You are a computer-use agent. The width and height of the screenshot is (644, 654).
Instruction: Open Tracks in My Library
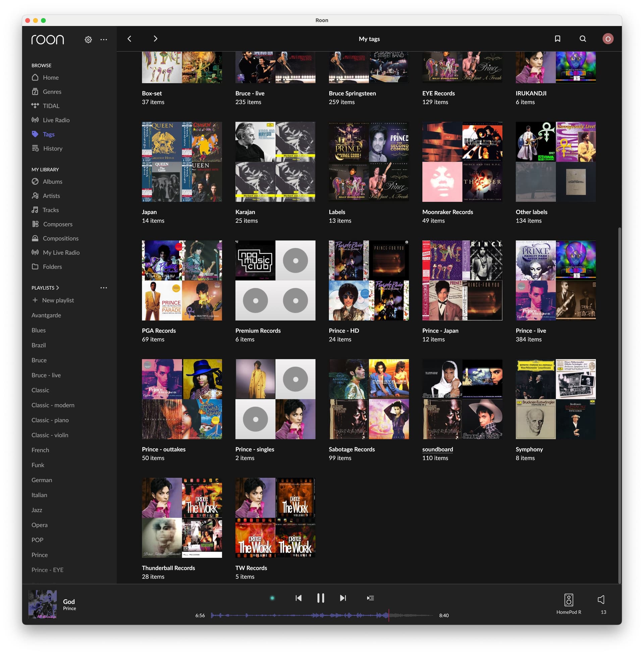(x=45, y=210)
